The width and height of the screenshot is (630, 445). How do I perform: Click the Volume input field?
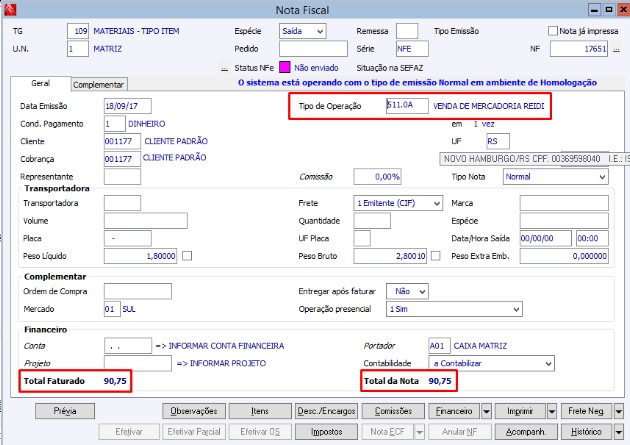145,221
